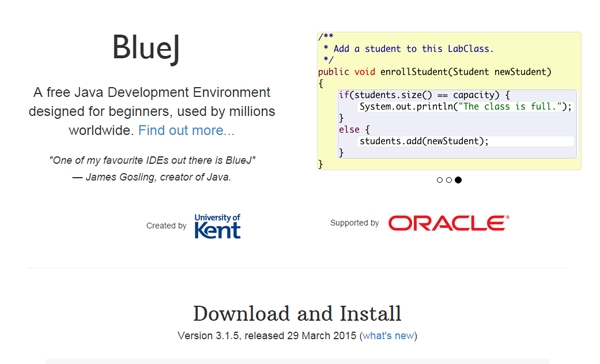Screen dimensions: 600x364
Task: Click the 'Download and Install' heading
Action: tap(297, 313)
